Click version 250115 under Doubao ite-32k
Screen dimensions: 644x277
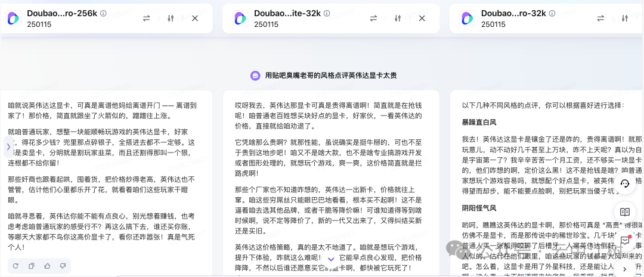pos(266,24)
